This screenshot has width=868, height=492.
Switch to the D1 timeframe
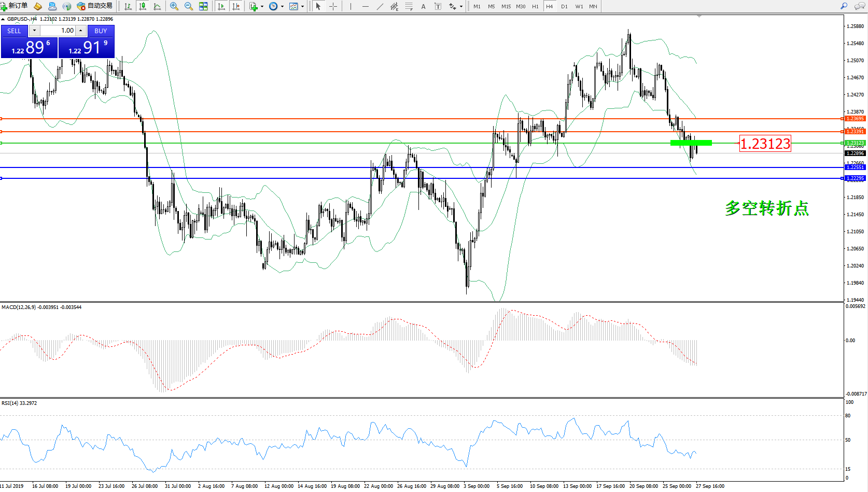pyautogui.click(x=564, y=6)
